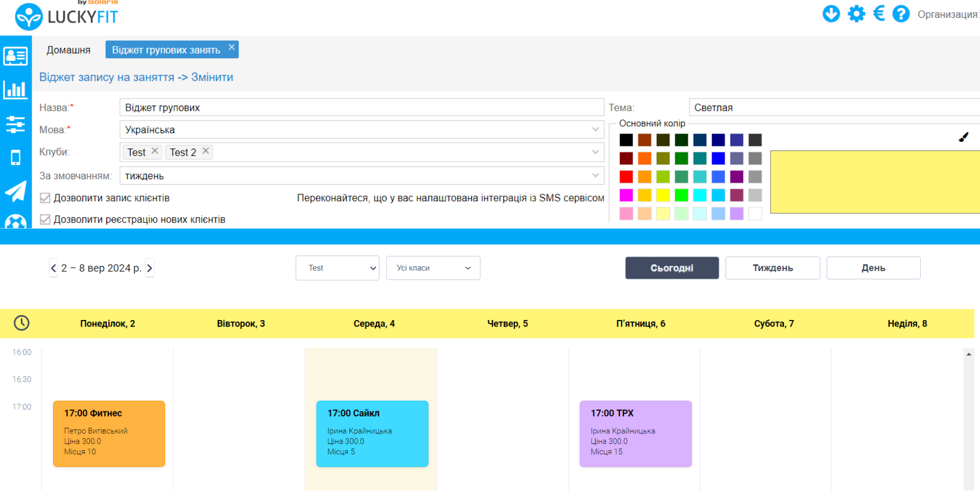This screenshot has height=493, width=980.
Task: Click the LuckyFit logo
Action: pyautogui.click(x=66, y=16)
